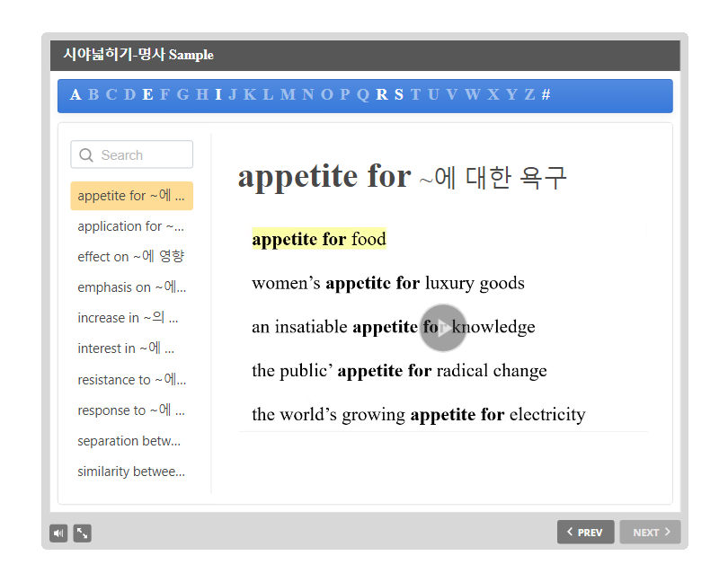This screenshot has height=582, width=728.
Task: Open the 'resistance to' entry
Action: 131,380
